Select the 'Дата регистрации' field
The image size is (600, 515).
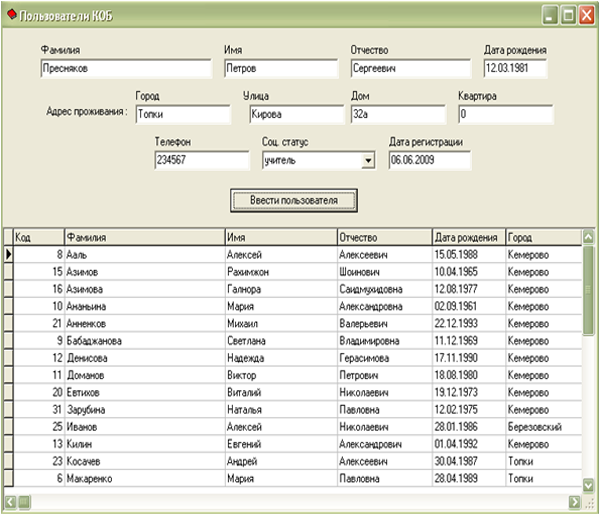point(430,160)
